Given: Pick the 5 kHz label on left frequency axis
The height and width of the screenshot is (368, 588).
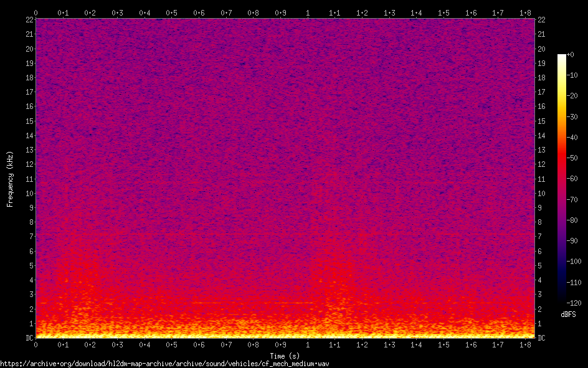Looking at the screenshot, I should (31, 266).
